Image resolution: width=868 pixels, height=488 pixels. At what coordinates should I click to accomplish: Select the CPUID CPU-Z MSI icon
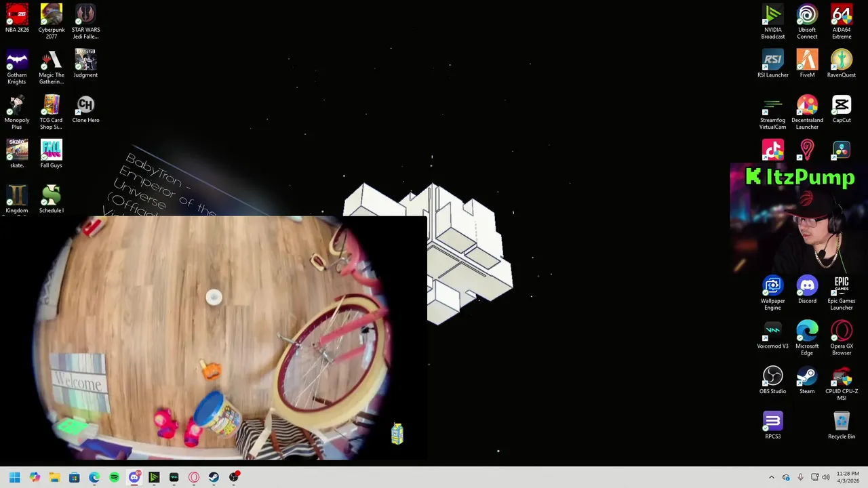coord(842,384)
